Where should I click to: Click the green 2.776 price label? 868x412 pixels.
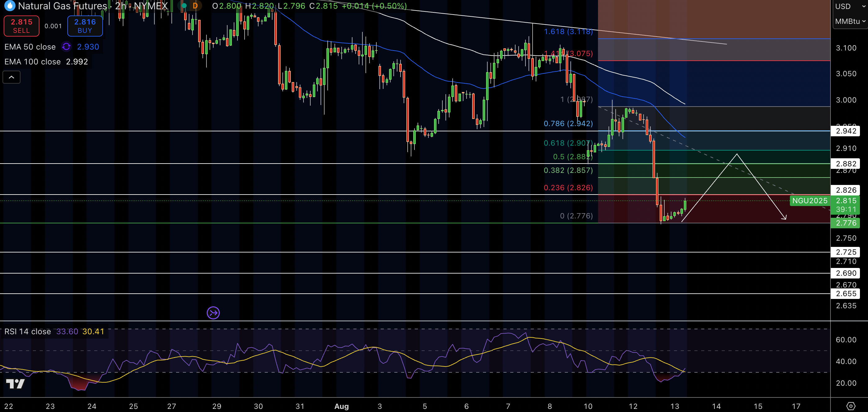pyautogui.click(x=846, y=223)
